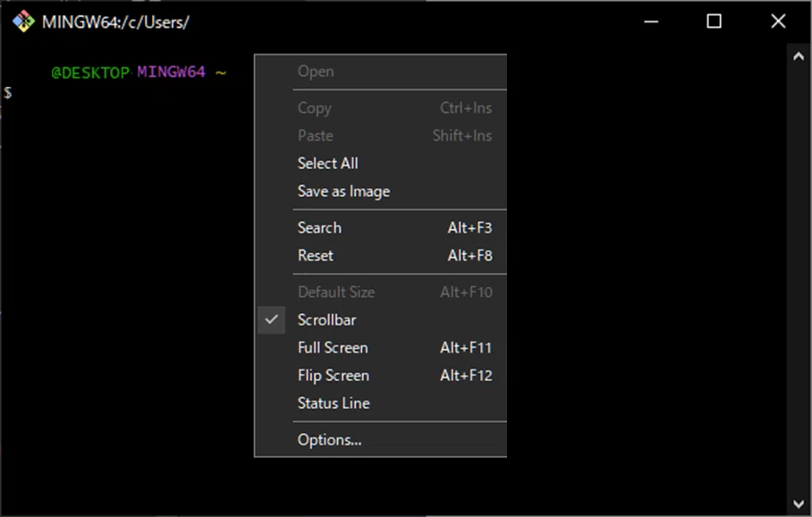812x517 pixels.
Task: Click the scrollbar down arrow
Action: tap(799, 504)
